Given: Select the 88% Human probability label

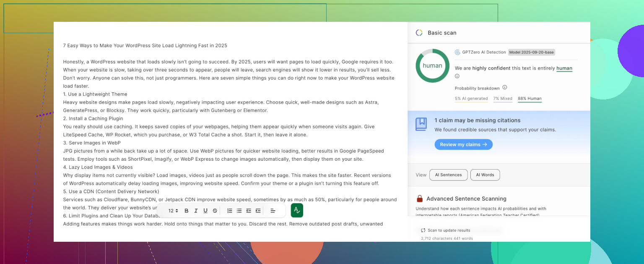Looking at the screenshot, I should pos(530,99).
